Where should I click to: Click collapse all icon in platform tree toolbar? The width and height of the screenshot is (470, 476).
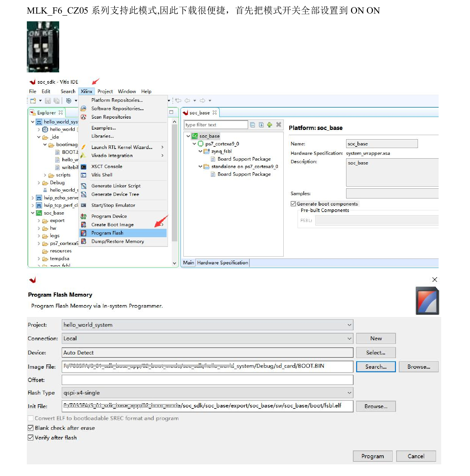pos(253,125)
